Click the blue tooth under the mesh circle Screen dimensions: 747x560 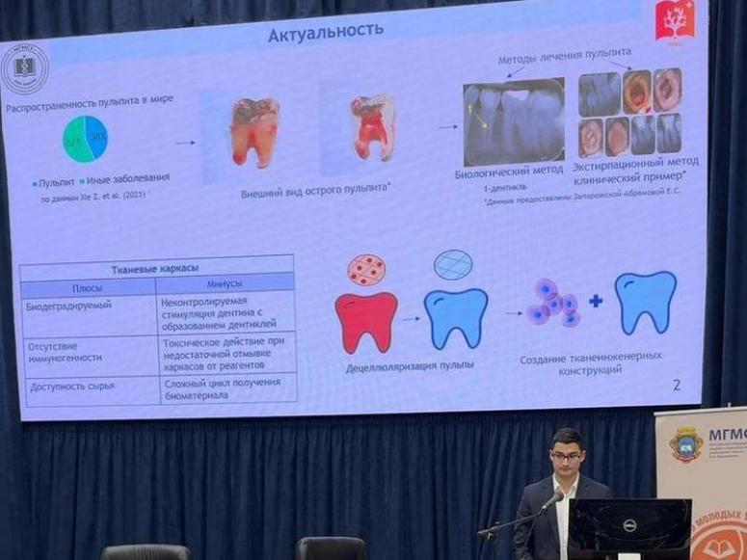[455, 317]
